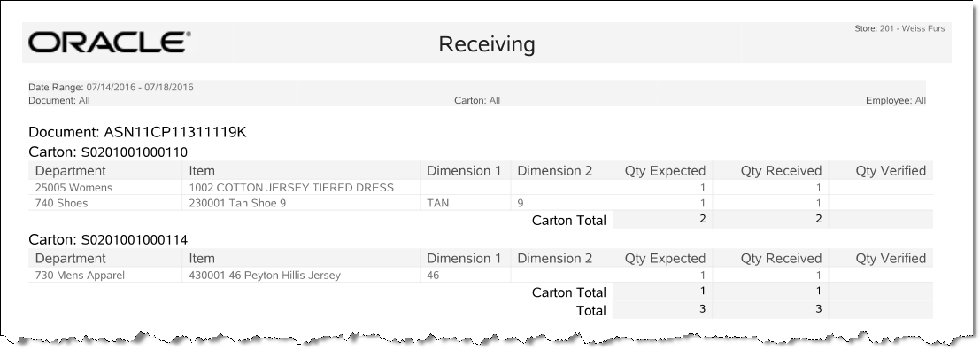The height and width of the screenshot is (350, 980).
Task: Click the 430001 46 Peyton Hillis Jersey item
Action: (265, 275)
